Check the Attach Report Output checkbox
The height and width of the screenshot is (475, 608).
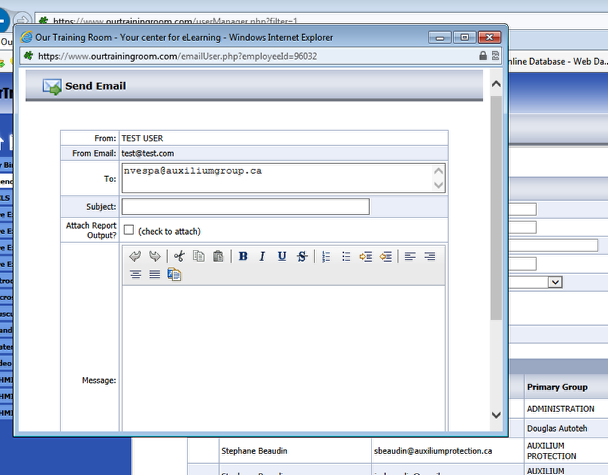pos(128,230)
